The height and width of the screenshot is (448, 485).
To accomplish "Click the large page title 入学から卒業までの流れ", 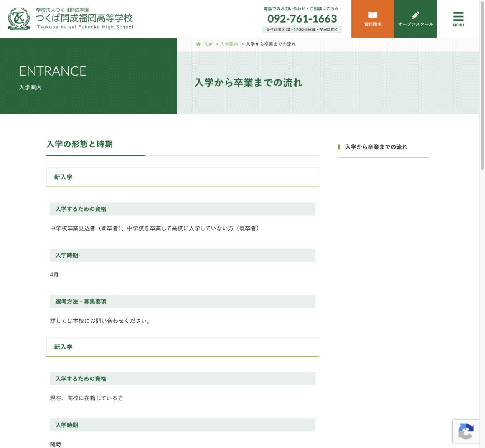I will coord(249,83).
